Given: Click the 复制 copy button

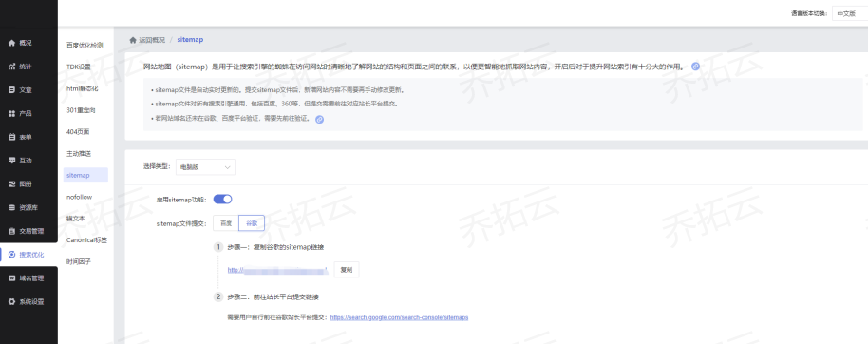Looking at the screenshot, I should pos(347,270).
